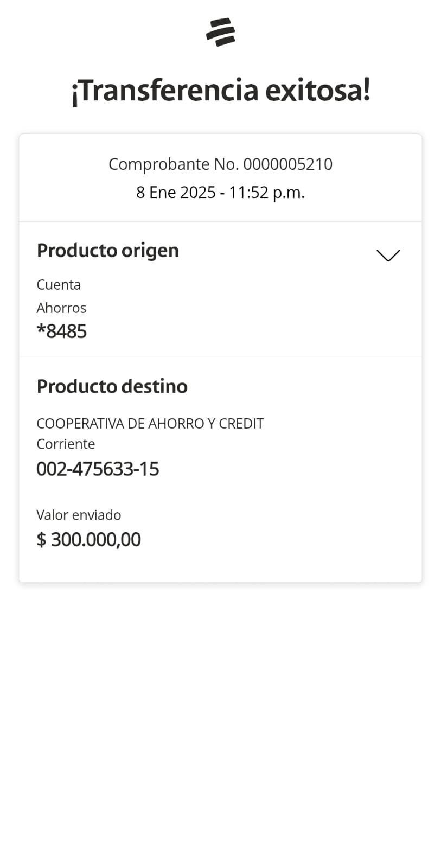Viewport: 441px width, 868px height.
Task: Select the Cuenta label
Action: pos(59,285)
